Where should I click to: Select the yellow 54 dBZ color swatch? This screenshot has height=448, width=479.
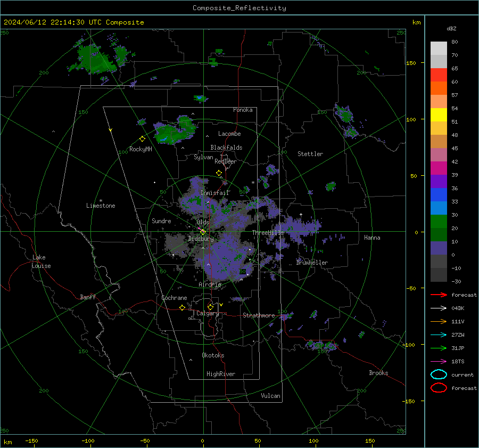(x=439, y=115)
